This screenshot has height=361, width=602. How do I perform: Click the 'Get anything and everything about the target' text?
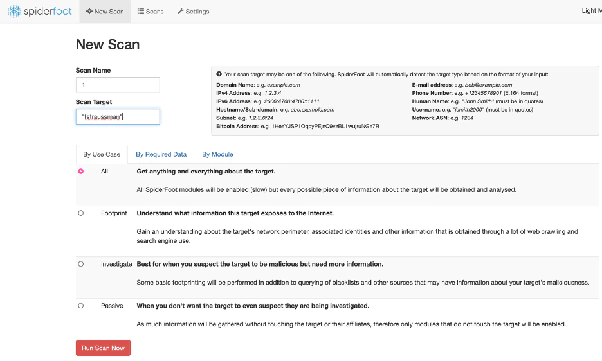click(206, 171)
